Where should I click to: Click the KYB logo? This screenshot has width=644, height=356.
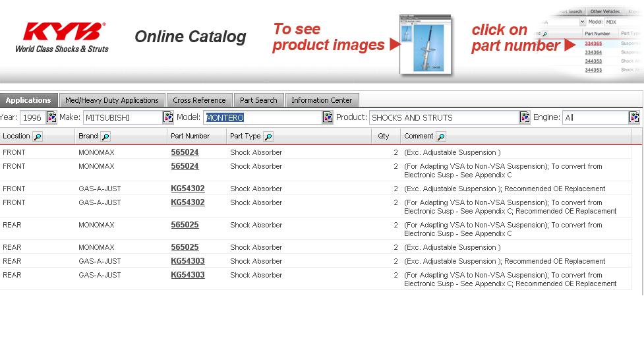click(x=62, y=37)
